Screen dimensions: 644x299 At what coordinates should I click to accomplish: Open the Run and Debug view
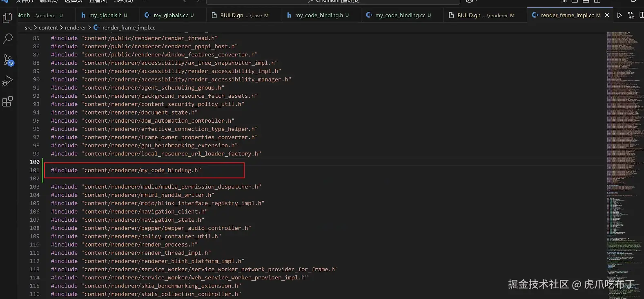tap(7, 81)
